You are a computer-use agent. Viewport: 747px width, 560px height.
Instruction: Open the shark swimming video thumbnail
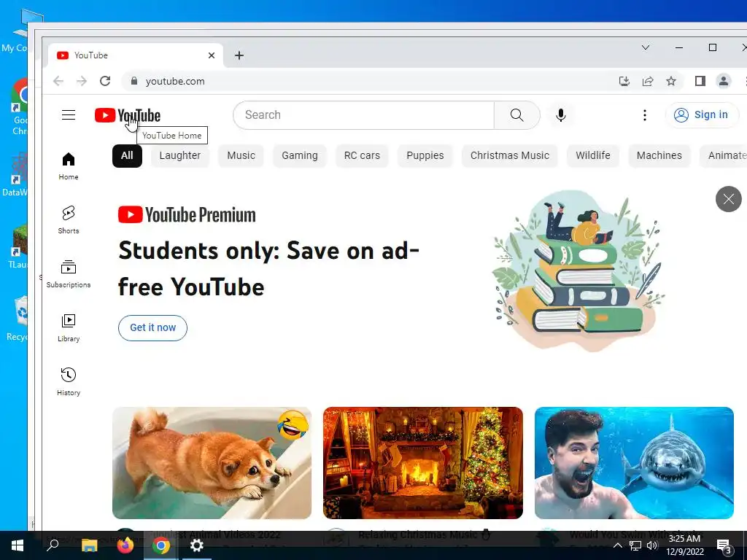click(x=634, y=463)
